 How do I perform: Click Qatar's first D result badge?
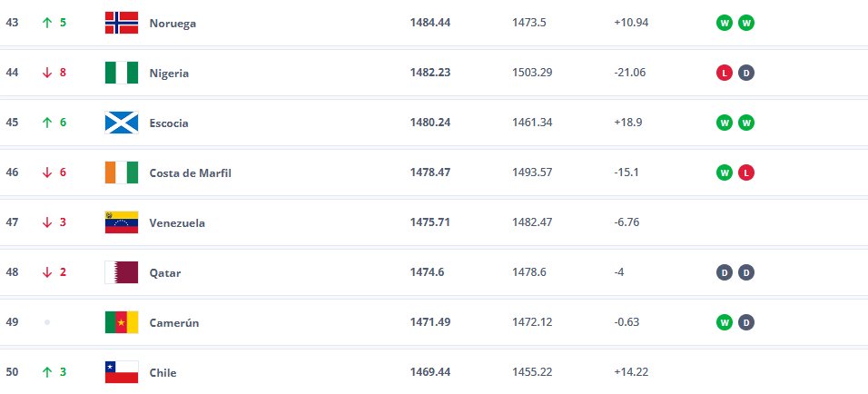click(x=724, y=272)
